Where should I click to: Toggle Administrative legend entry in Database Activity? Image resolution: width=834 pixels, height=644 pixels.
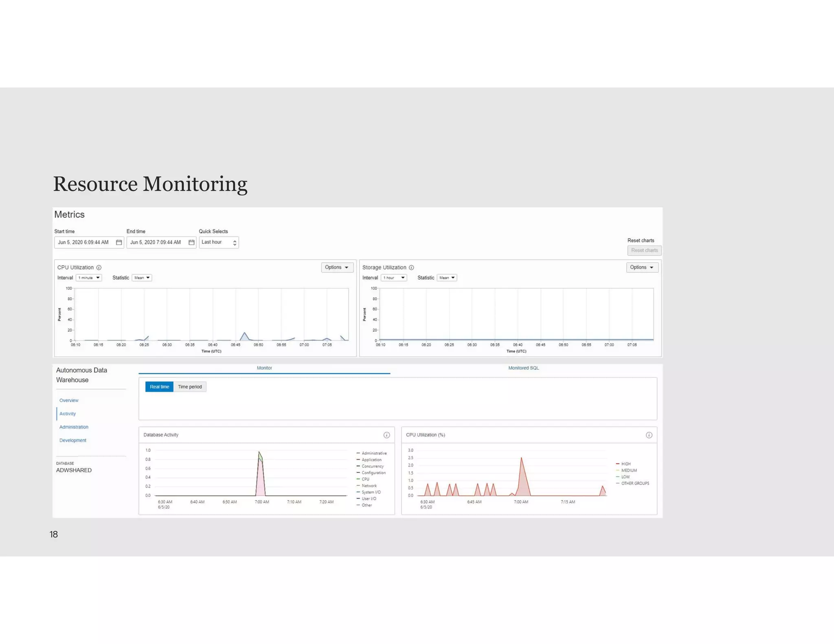pos(371,453)
